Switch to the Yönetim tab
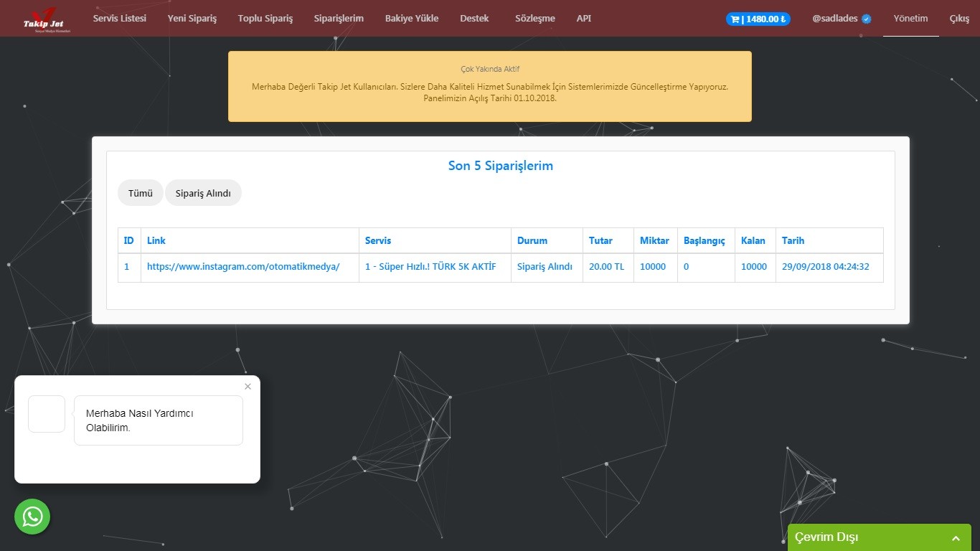The image size is (980, 551). pyautogui.click(x=910, y=19)
